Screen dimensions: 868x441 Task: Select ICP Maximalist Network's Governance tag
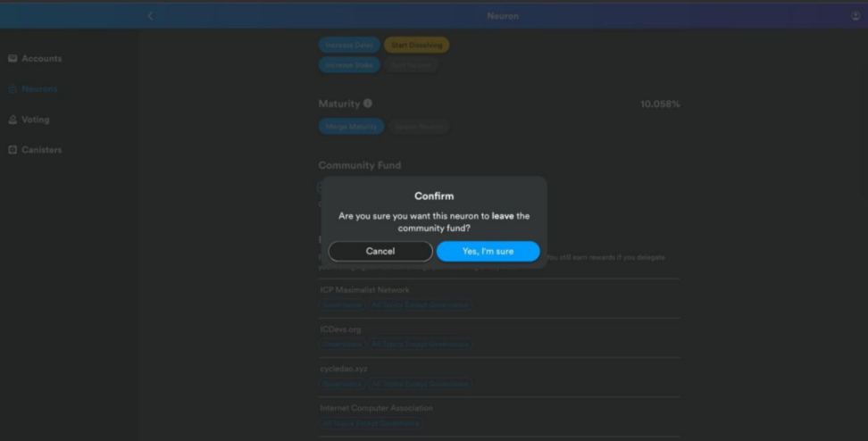click(x=341, y=304)
